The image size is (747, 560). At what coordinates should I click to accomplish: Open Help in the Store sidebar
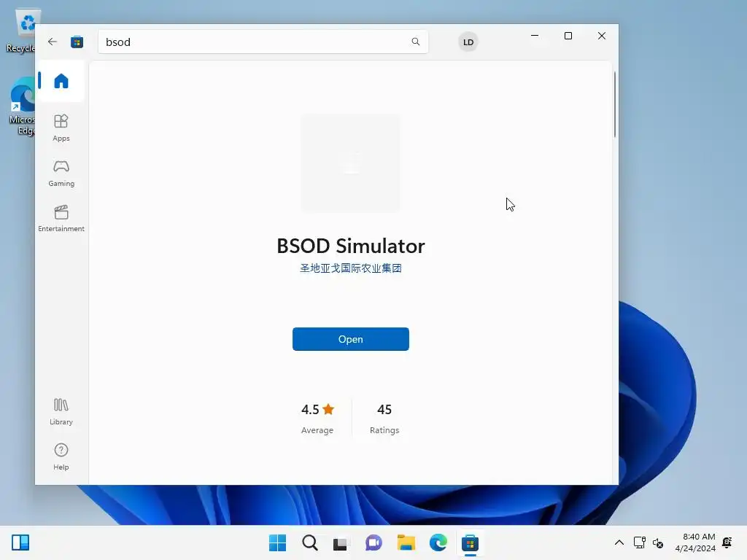pos(61,456)
